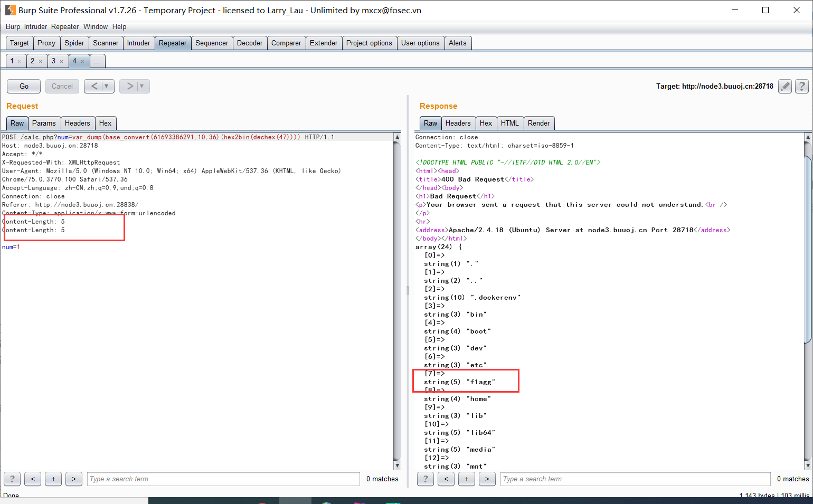Show response HTML view
This screenshot has width=813, height=504.
tap(510, 123)
